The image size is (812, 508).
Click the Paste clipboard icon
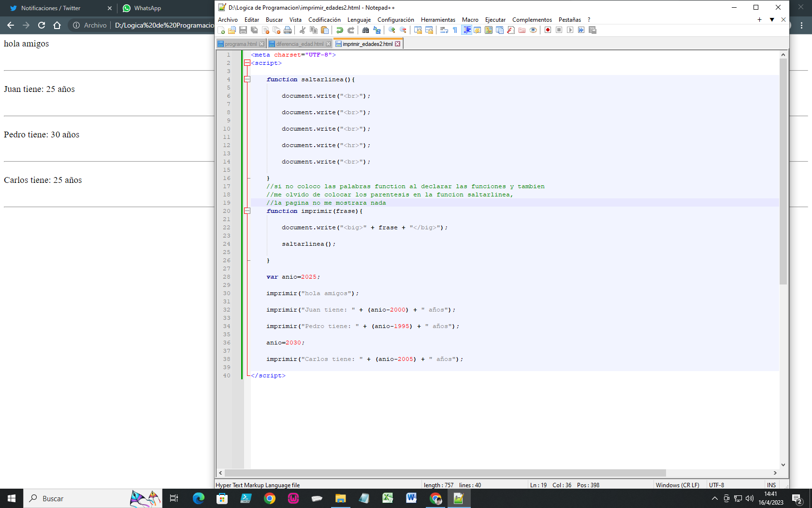[325, 30]
